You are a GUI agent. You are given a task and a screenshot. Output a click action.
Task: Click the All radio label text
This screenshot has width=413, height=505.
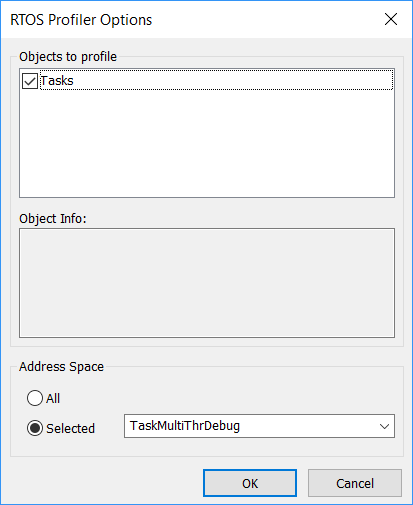pyautogui.click(x=53, y=398)
